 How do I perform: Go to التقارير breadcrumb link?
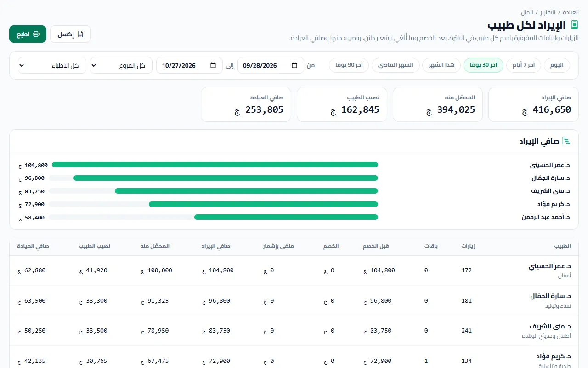pyautogui.click(x=548, y=12)
